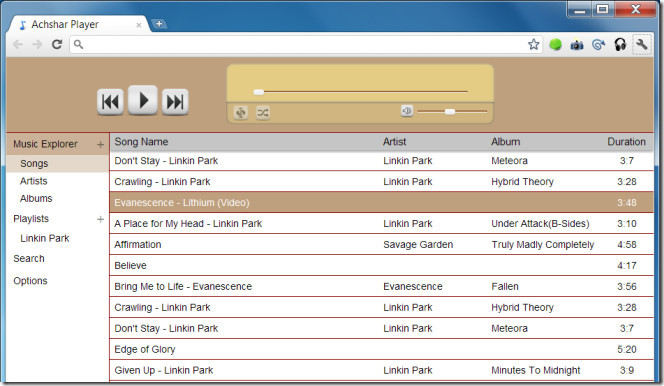The width and height of the screenshot is (664, 386).
Task: Add a new playlist with plus icon
Action: click(x=100, y=219)
